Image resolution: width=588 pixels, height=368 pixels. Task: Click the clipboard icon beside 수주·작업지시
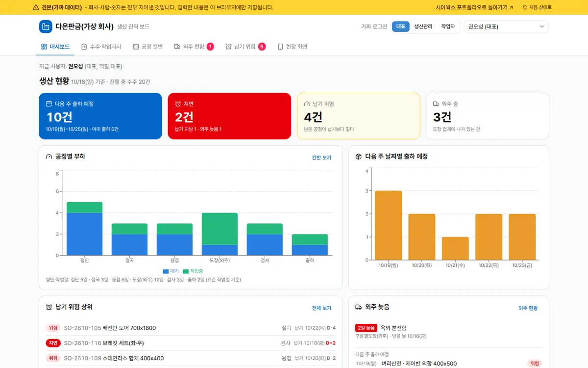[84, 47]
